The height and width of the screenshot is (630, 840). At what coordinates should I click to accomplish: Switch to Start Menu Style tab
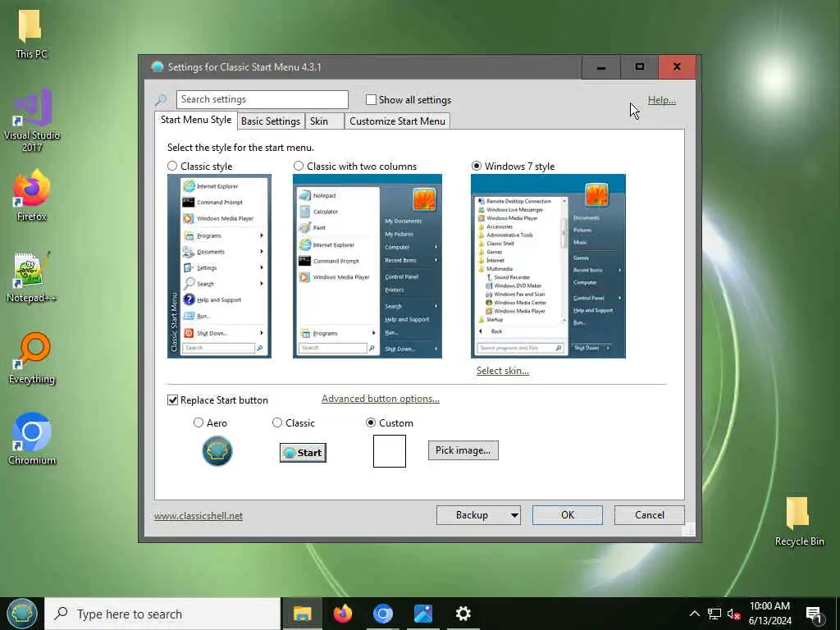196,120
